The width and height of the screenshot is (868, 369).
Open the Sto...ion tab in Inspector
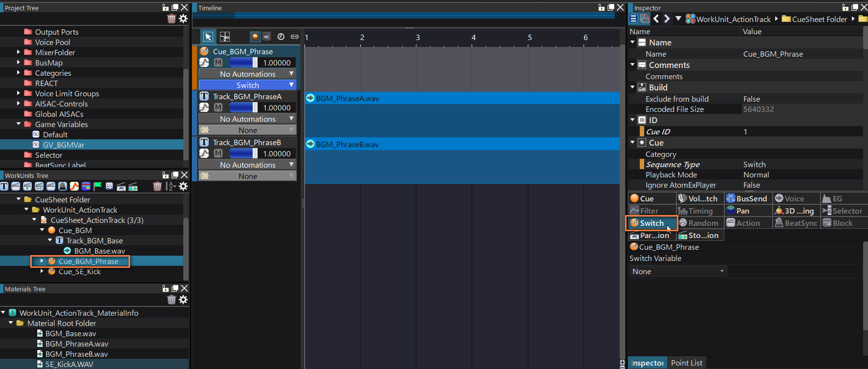699,235
